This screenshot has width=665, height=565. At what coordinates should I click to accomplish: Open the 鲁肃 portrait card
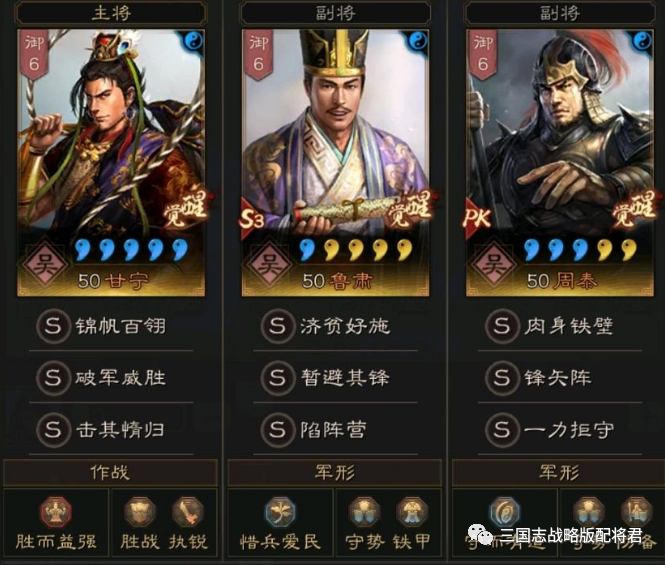coord(335,162)
